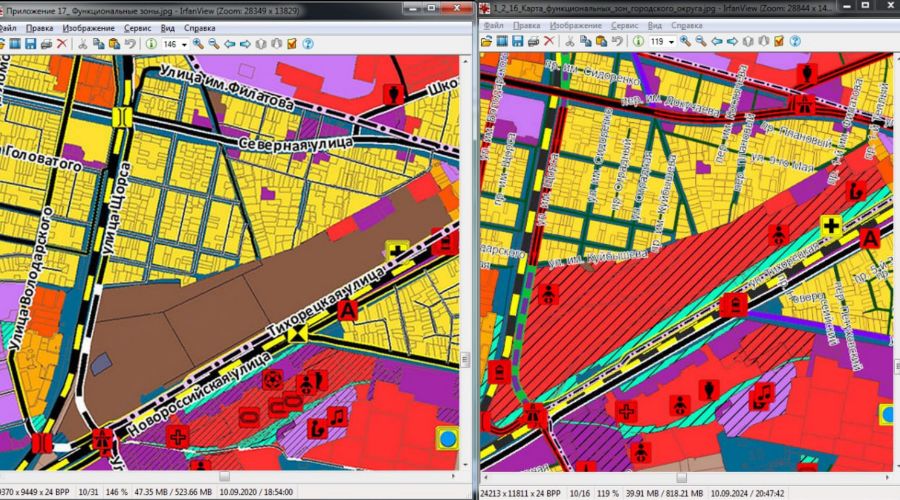The image size is (900, 500).
Task: Click green Info icon beside 119 zoom box
Action: click(638, 42)
